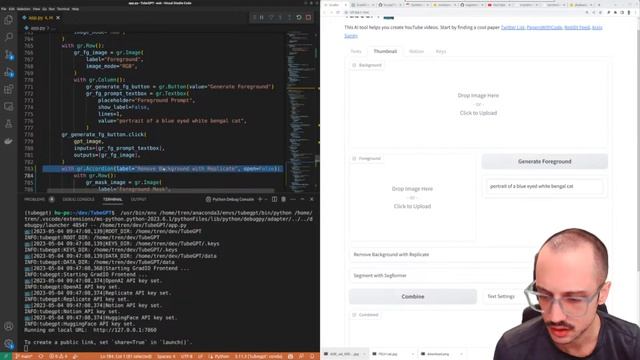Create a new terminal with plus icon
Screen dimensions: 640x360
coord(260,199)
